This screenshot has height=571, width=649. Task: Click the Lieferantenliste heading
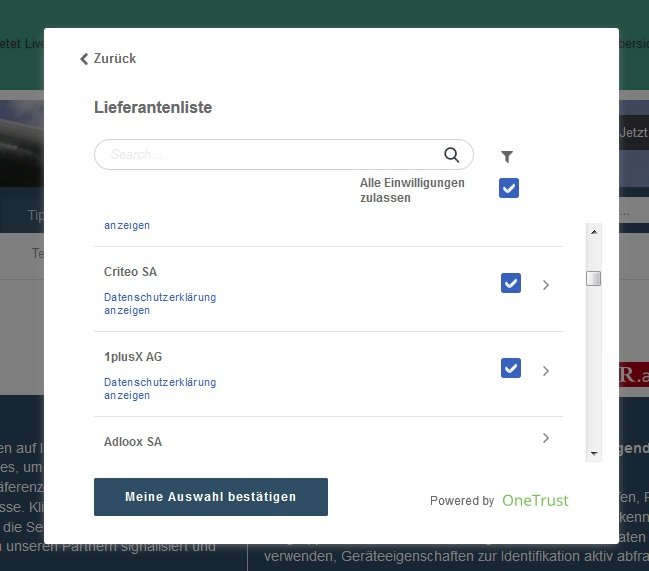coord(153,108)
